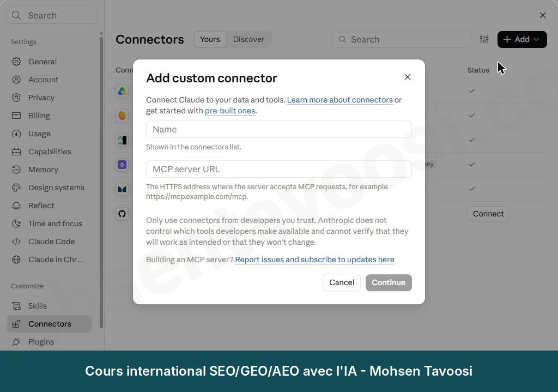
Task: Open Memory settings
Action: pos(49,170)
